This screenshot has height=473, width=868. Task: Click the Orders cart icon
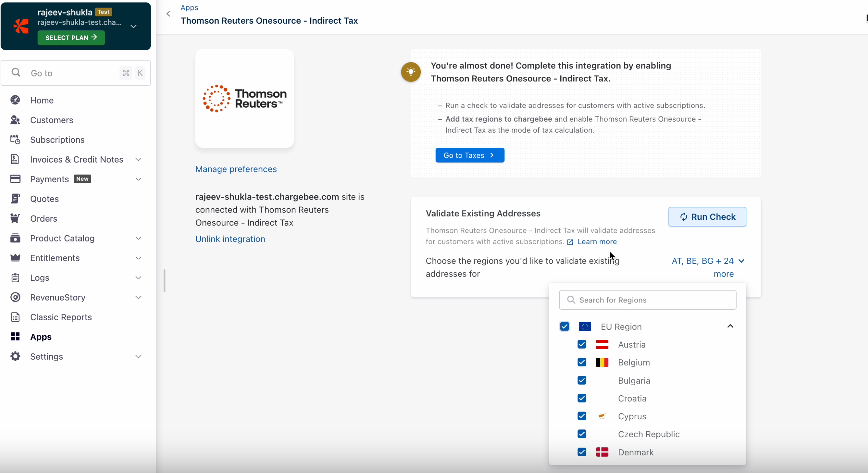tap(15, 218)
